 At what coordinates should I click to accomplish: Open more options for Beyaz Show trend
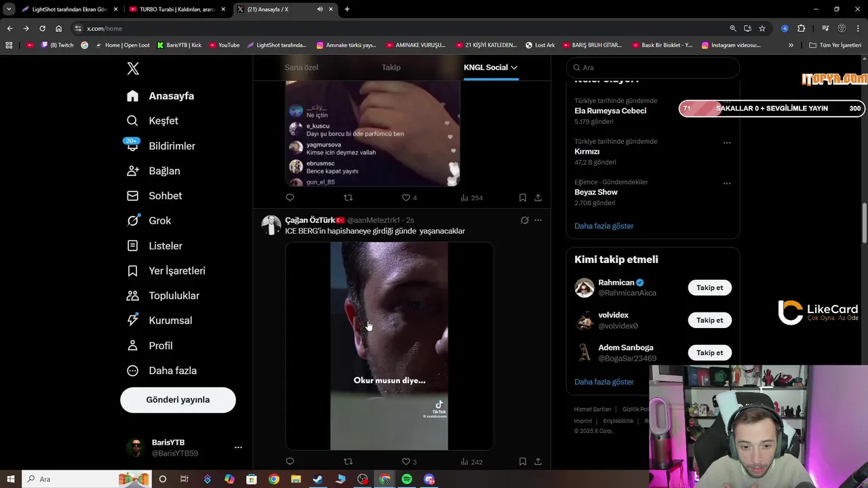(x=727, y=184)
